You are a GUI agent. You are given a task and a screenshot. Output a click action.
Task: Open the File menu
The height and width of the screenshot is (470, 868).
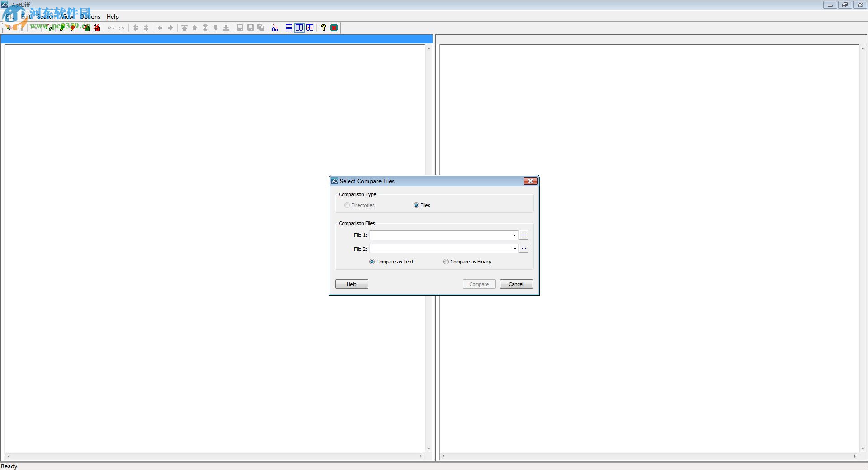pyautogui.click(x=10, y=17)
